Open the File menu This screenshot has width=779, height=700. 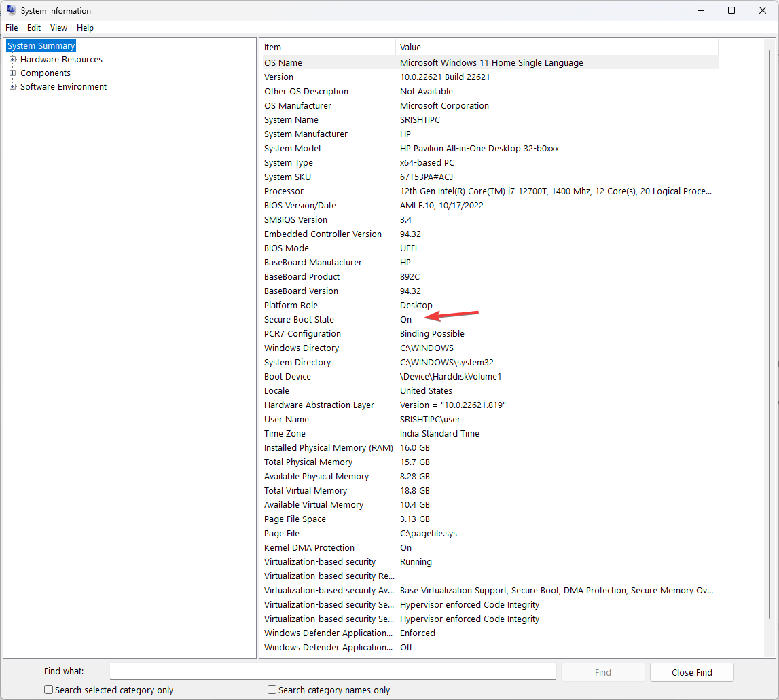click(x=12, y=28)
